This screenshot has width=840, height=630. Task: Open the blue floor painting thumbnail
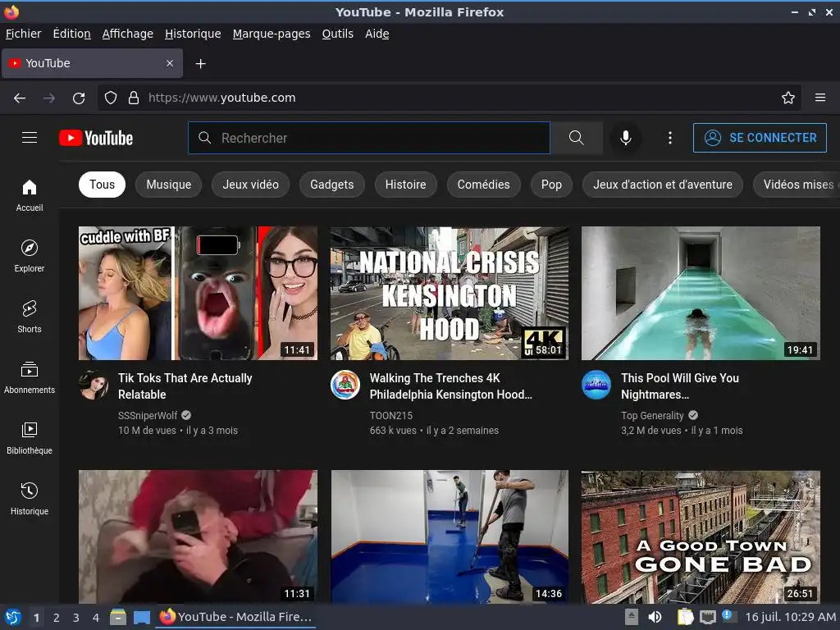point(450,536)
